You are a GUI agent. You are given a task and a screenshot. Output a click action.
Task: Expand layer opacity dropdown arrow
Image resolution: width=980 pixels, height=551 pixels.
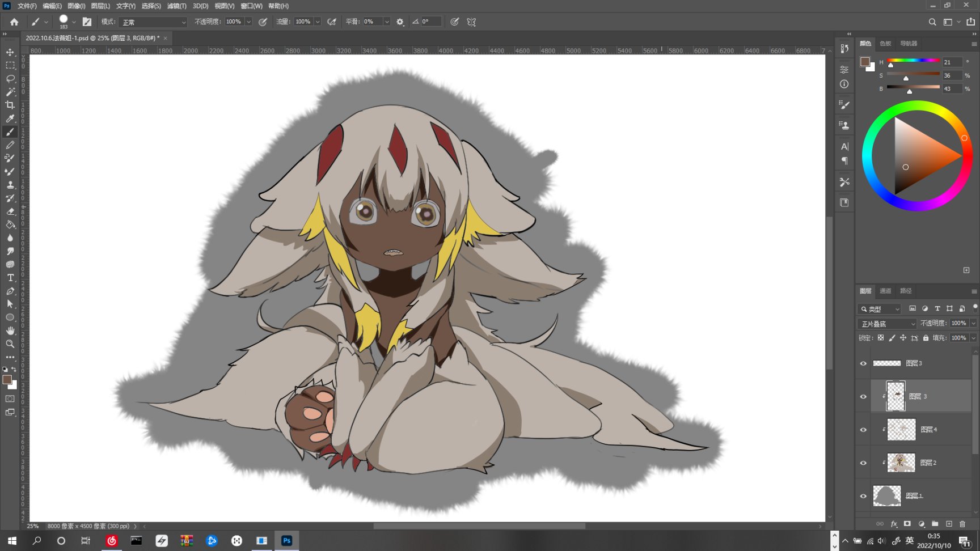(x=973, y=323)
